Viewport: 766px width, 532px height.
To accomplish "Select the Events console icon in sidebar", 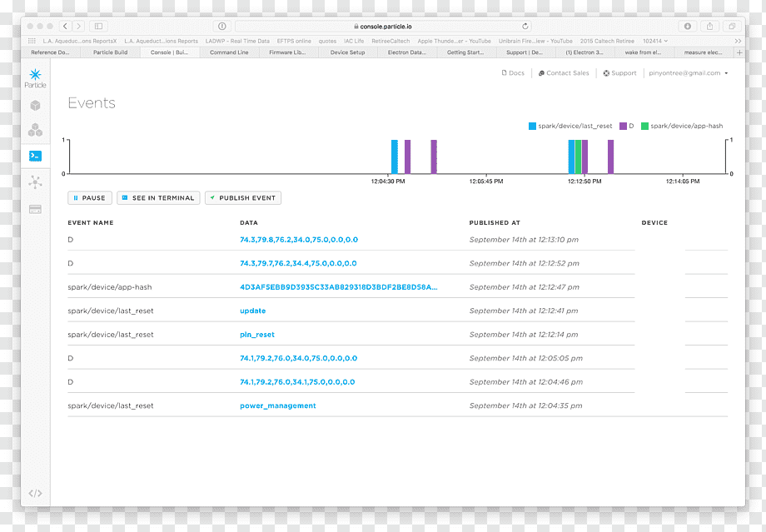I will click(x=35, y=156).
